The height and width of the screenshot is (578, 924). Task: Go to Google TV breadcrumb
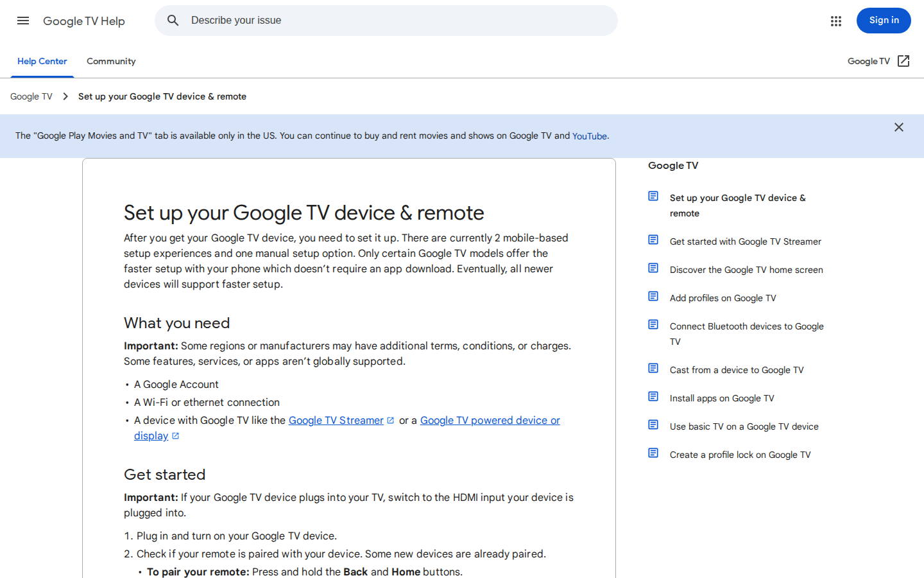31,96
